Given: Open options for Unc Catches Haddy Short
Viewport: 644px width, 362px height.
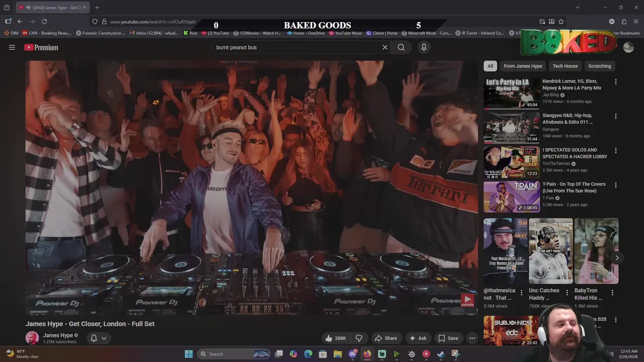Looking at the screenshot, I should point(567,293).
